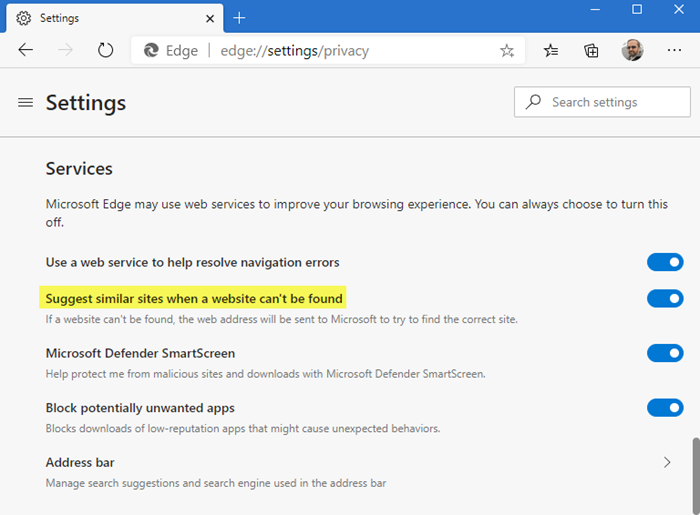Expand Address bar settings chevron

click(667, 462)
